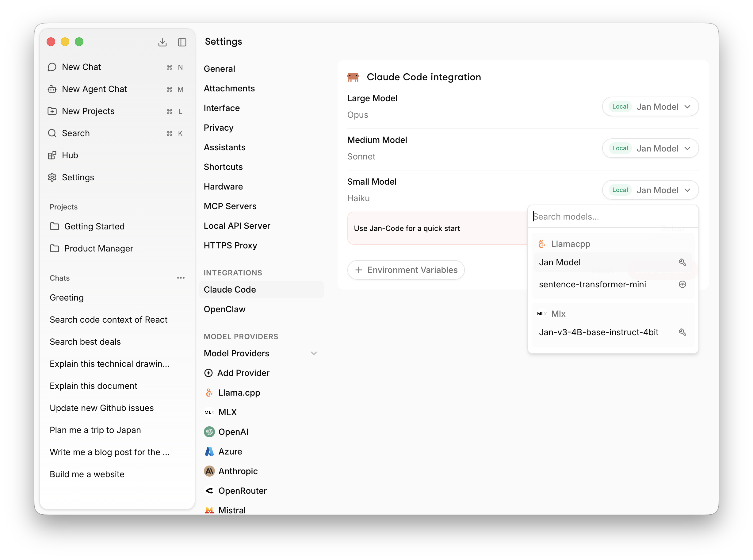
Task: Collapse the Model Providers section chevron
Action: click(x=314, y=353)
